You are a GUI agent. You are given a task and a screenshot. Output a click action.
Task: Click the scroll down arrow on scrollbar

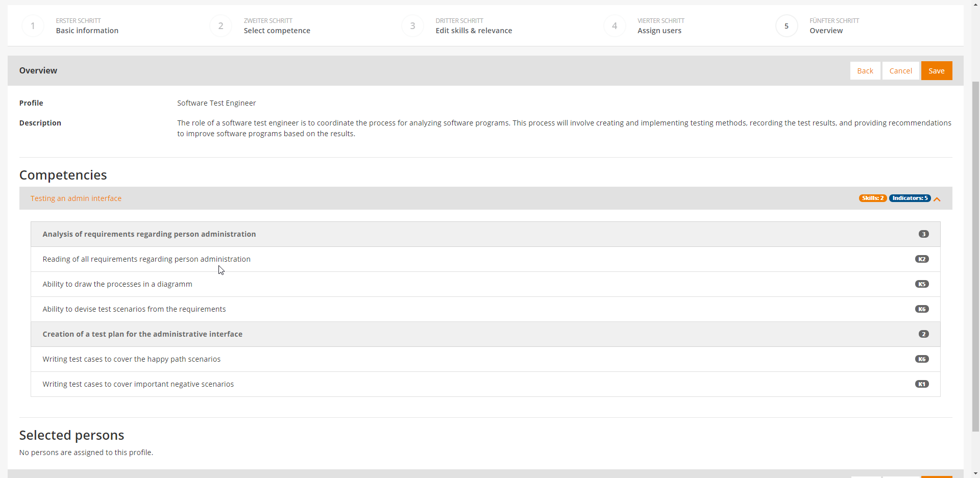tap(975, 473)
